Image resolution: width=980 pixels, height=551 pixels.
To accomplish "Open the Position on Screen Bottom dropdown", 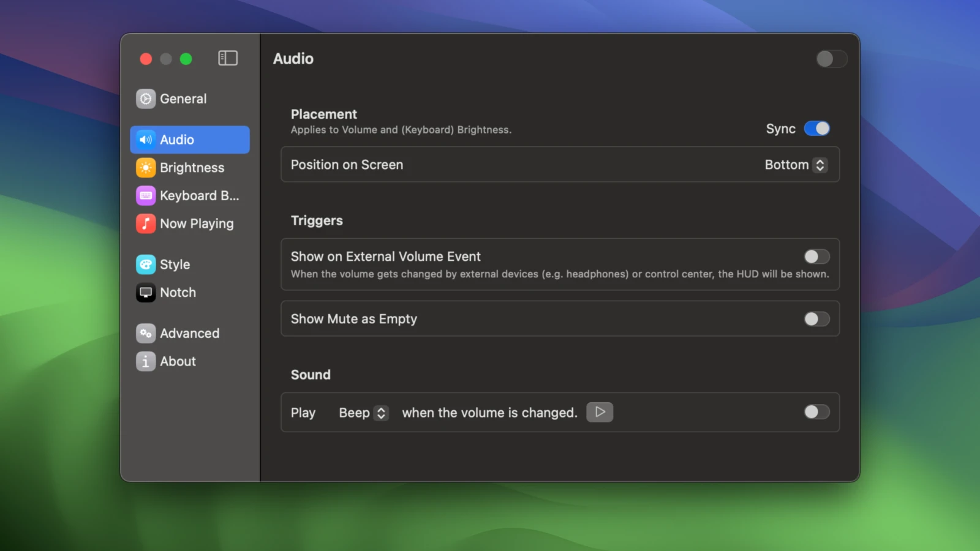I will coord(796,165).
